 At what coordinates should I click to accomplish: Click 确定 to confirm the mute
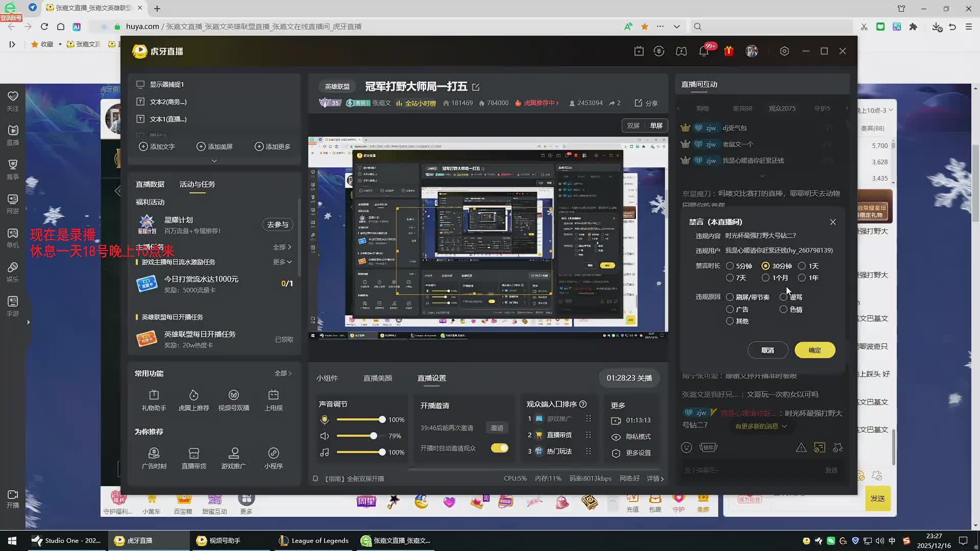pyautogui.click(x=815, y=350)
